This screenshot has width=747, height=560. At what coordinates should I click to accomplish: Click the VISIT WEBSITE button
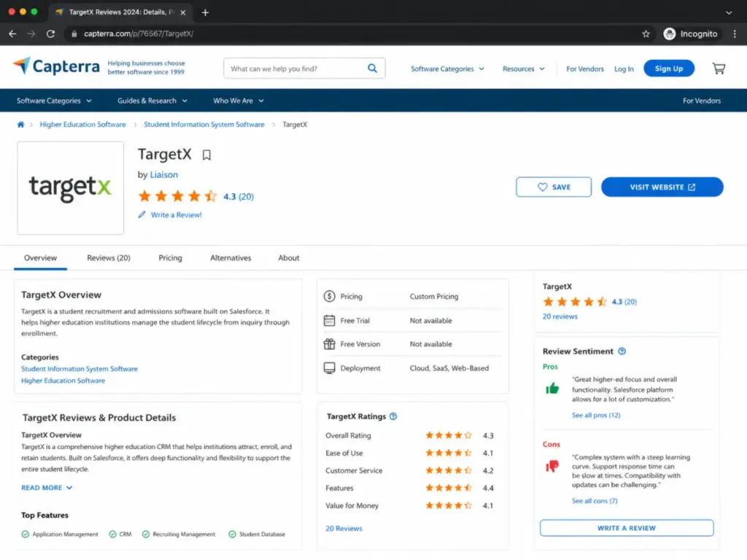pyautogui.click(x=662, y=187)
